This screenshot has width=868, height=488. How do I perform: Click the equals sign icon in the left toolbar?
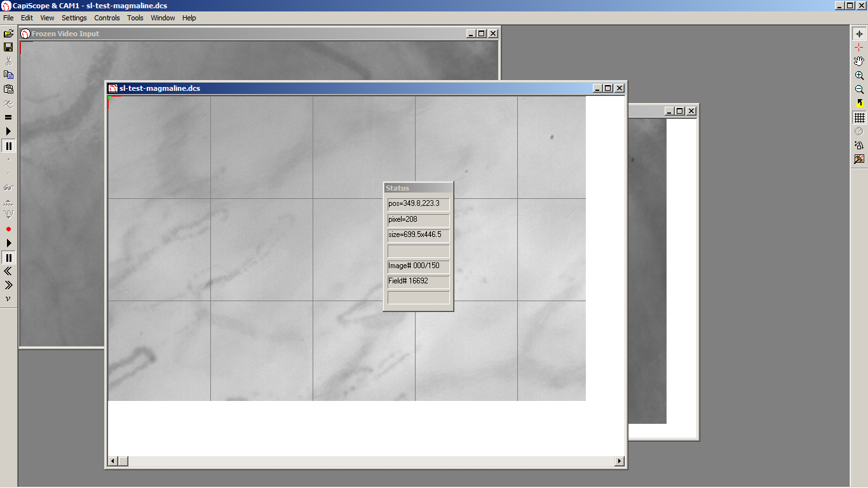tap(8, 117)
